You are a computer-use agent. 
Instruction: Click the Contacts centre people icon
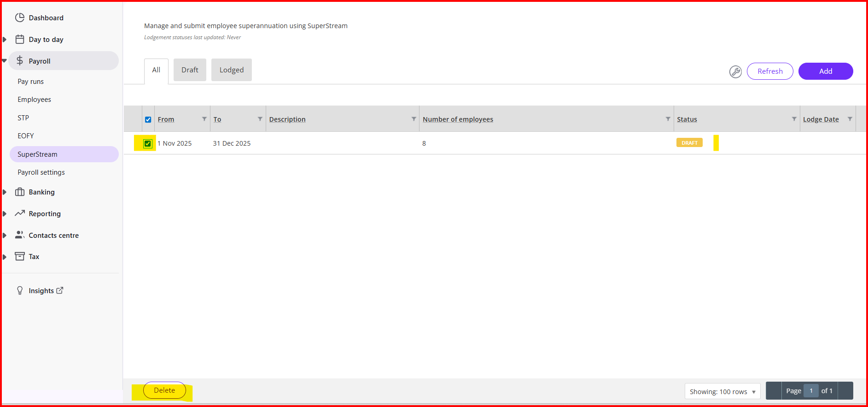(20, 235)
